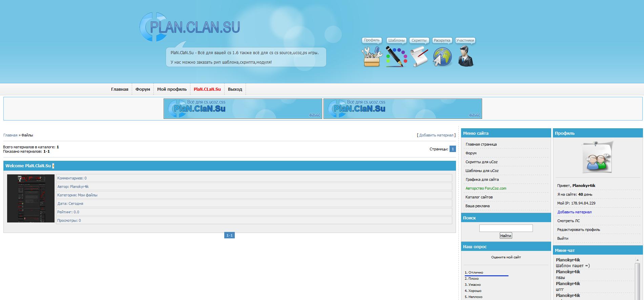
Task: Click the Профиль label button above toolbox
Action: pyautogui.click(x=372, y=40)
